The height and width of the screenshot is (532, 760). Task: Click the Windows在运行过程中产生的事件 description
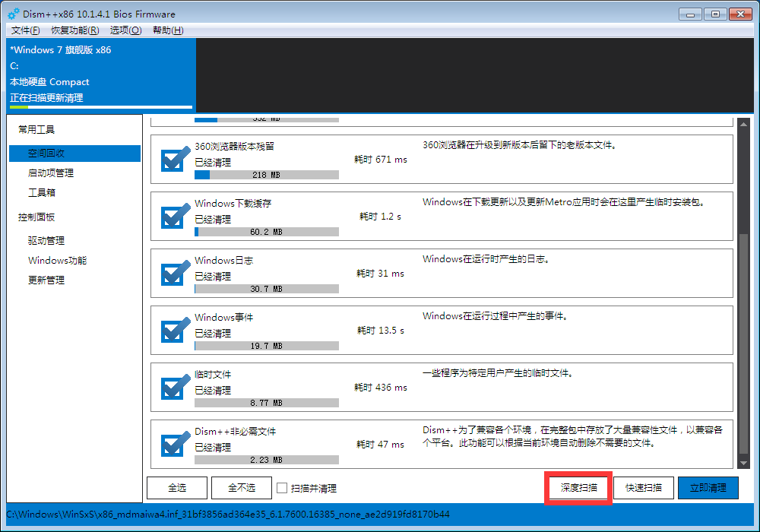(x=495, y=316)
